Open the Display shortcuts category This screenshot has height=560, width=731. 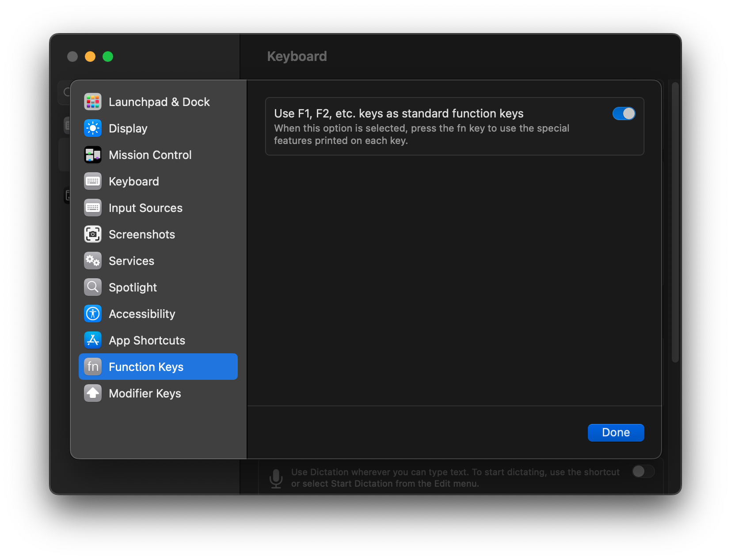pyautogui.click(x=158, y=129)
